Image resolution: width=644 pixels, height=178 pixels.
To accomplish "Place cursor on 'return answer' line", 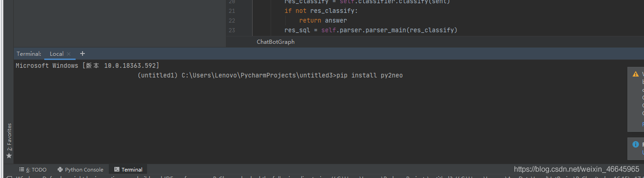I will (323, 20).
